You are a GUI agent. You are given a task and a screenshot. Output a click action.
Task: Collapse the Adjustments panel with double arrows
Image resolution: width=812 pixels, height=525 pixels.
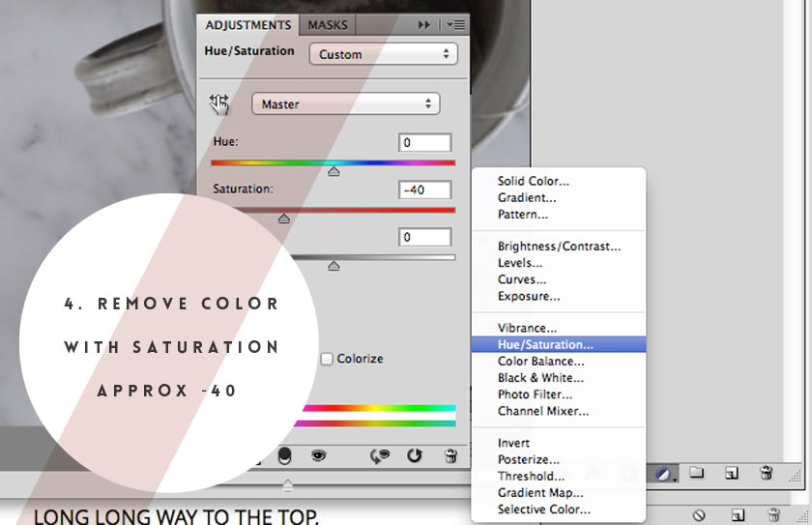(x=424, y=25)
